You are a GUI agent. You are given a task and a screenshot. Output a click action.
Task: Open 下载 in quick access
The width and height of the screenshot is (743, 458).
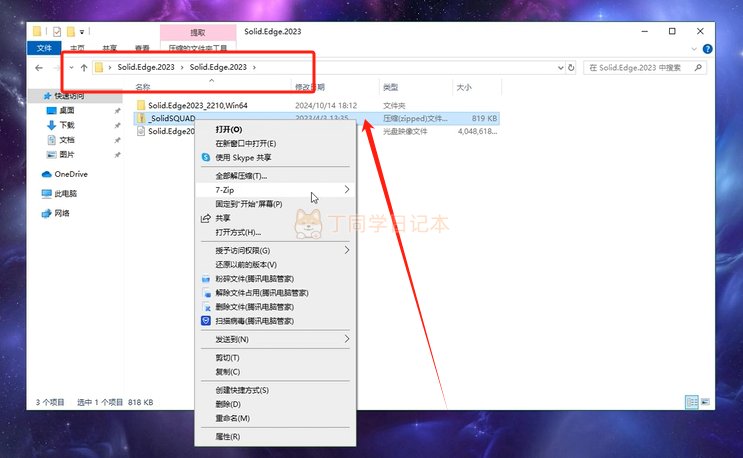click(67, 125)
